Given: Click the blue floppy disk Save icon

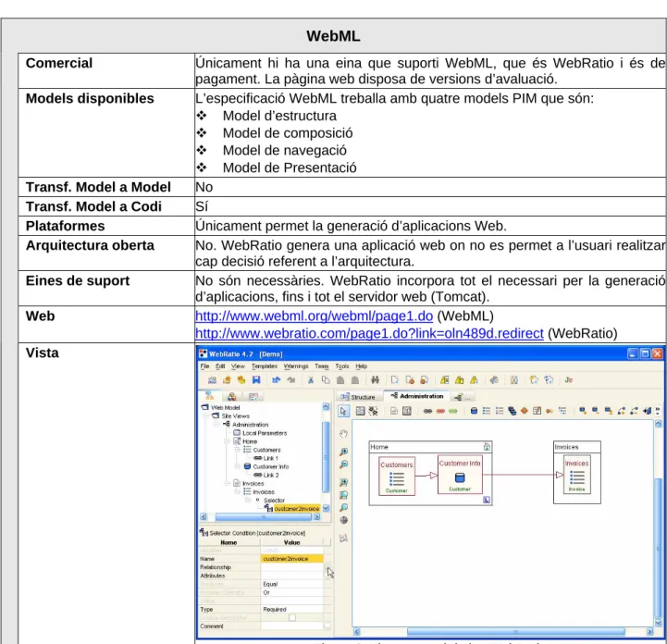Looking at the screenshot, I should [256, 380].
